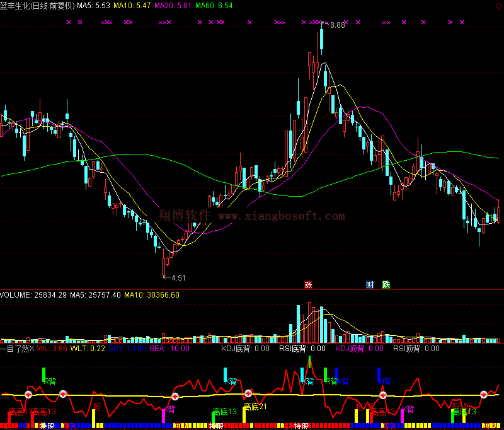
Task: Click the 8.88 high price label
Action: point(337,25)
